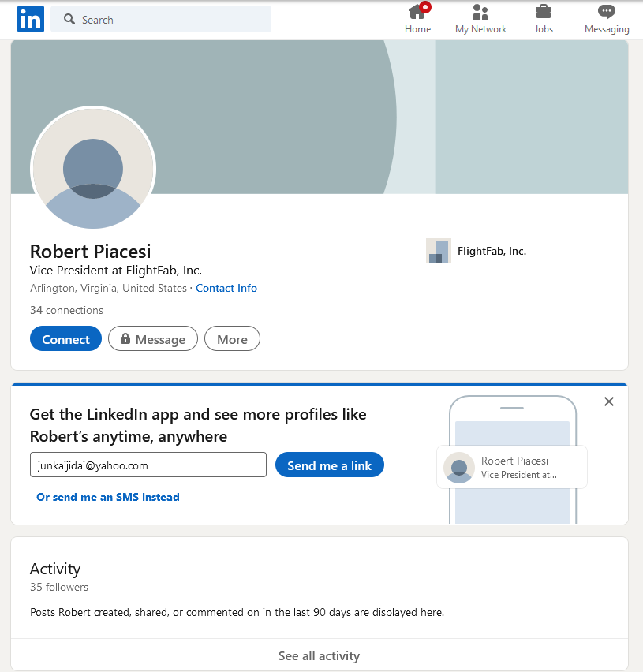Click the profile name Robert Piacesi
The height and width of the screenshot is (672, 643).
click(x=91, y=252)
